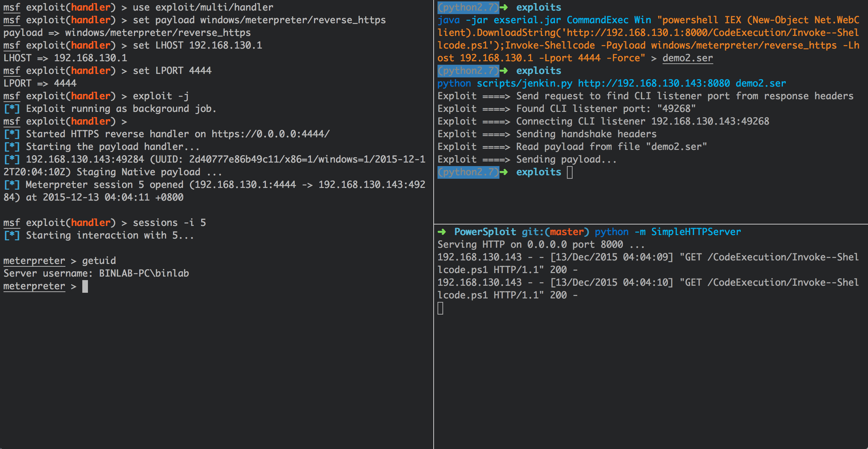868x449 pixels.
Task: Click the meterpreter prompt cursor block
Action: 85,286
